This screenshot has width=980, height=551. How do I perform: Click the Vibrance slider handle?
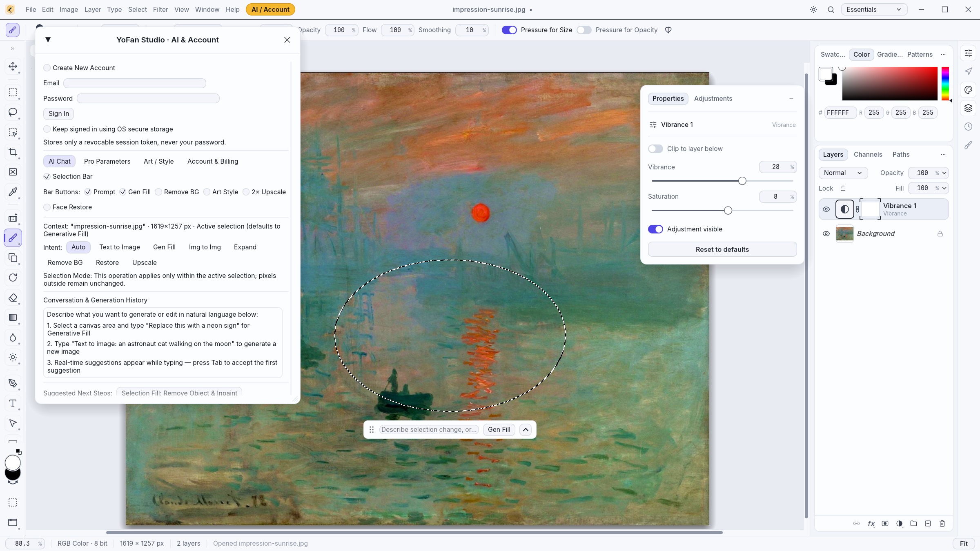coord(742,181)
